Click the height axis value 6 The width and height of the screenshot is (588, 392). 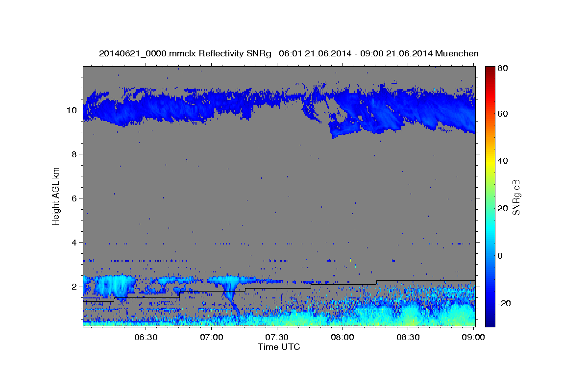(x=73, y=198)
